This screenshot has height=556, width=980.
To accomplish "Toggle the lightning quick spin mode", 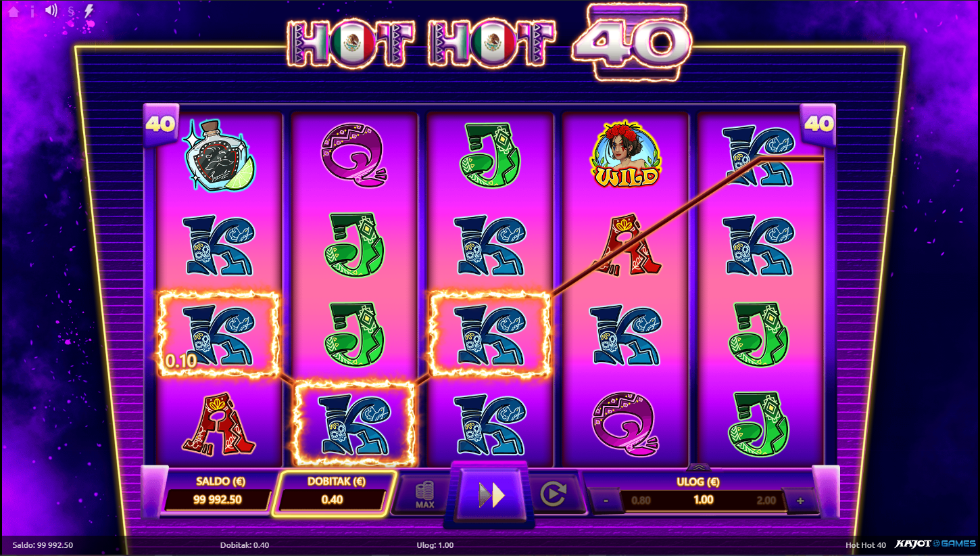I will [x=89, y=11].
